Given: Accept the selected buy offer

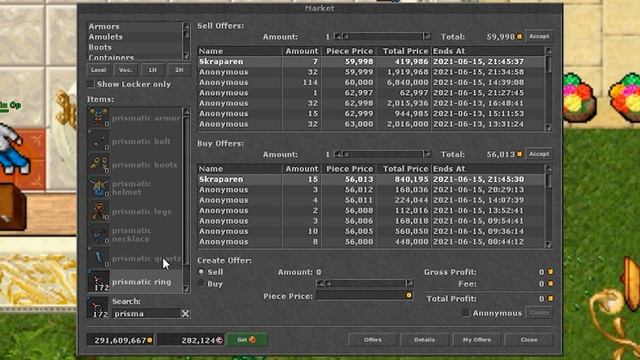Looking at the screenshot, I should point(539,154).
